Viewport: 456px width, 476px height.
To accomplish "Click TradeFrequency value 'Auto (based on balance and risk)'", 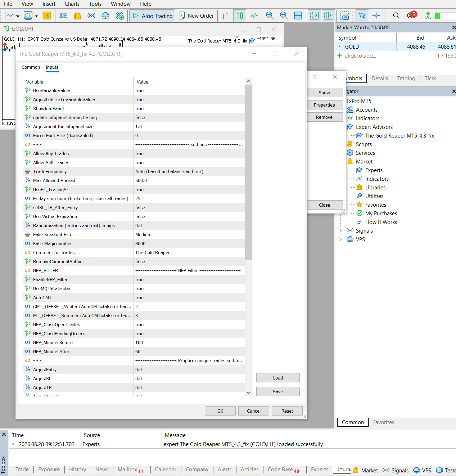I will click(x=189, y=172).
